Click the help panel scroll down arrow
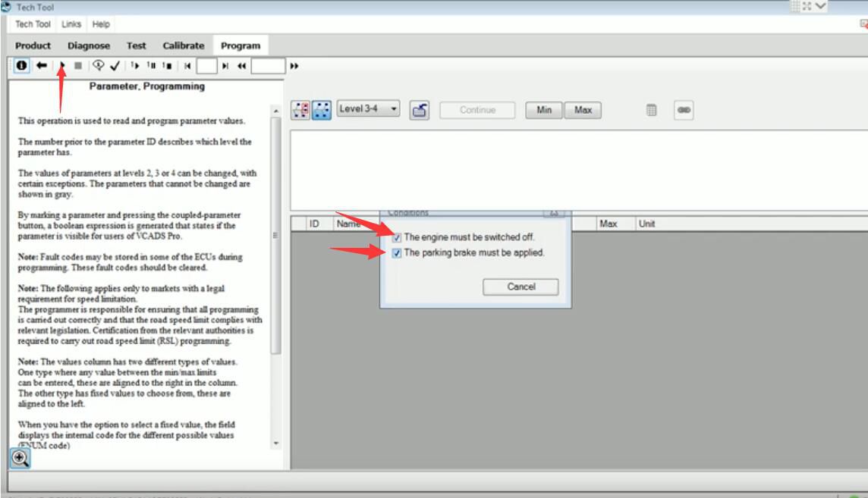Viewport: 868px width, 498px height. tap(275, 444)
